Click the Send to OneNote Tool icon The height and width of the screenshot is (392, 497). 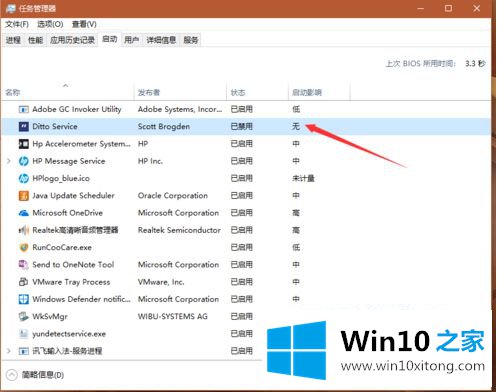23,265
